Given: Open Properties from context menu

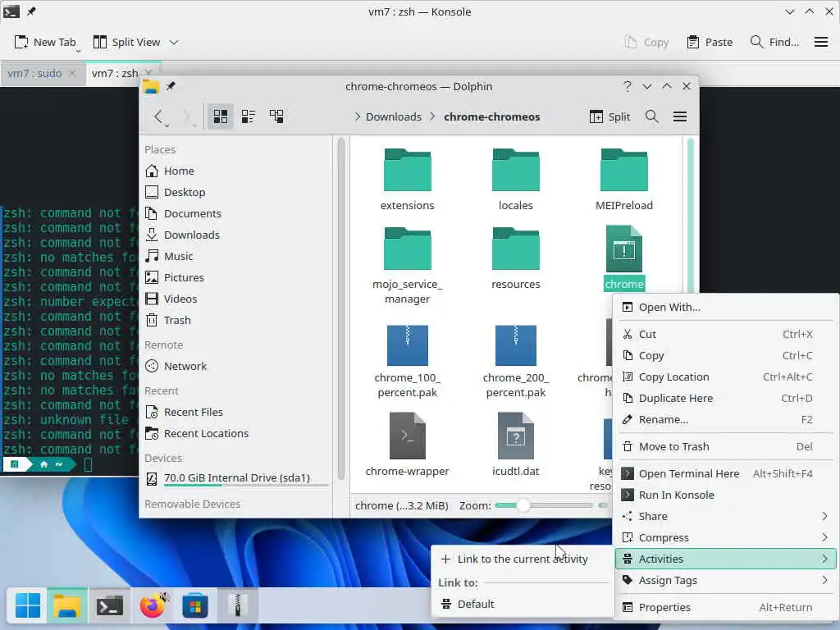Looking at the screenshot, I should pos(726,607).
